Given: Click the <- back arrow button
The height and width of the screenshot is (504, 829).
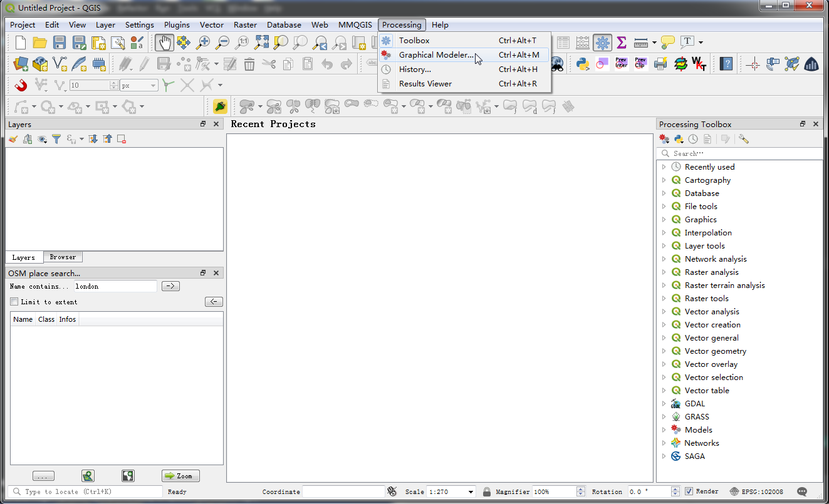Looking at the screenshot, I should (214, 302).
